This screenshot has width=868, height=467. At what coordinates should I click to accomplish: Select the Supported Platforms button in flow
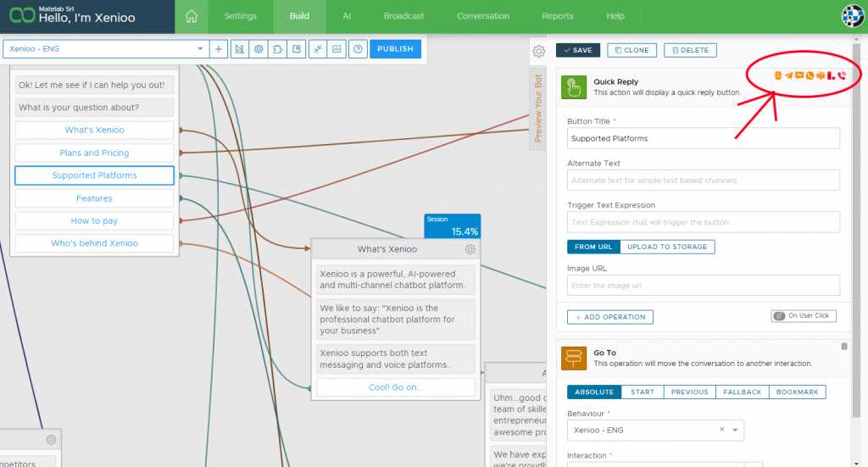[x=94, y=175]
